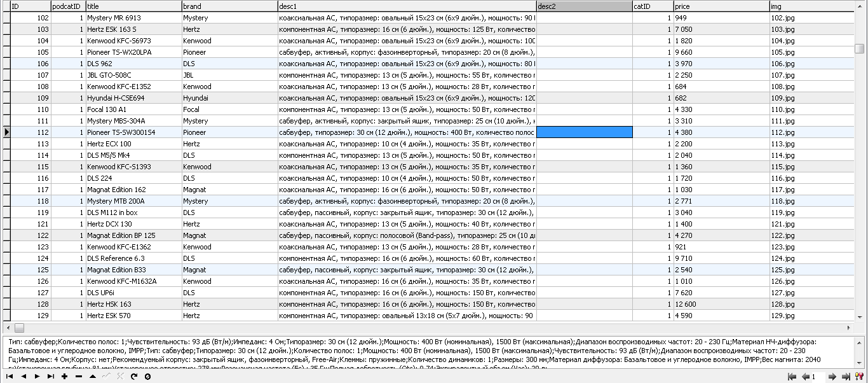This screenshot has height=383, width=868.
Task: Click the page number input field
Action: [818, 377]
